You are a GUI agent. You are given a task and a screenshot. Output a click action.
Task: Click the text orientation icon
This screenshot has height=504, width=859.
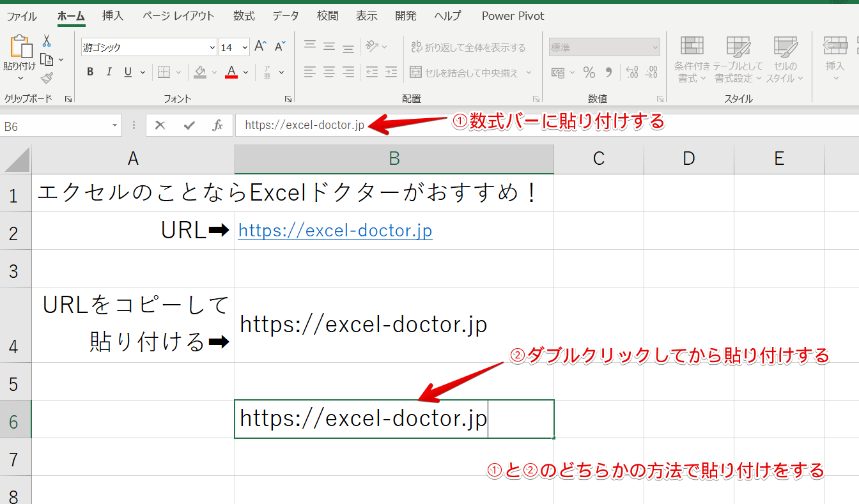pos(372,47)
